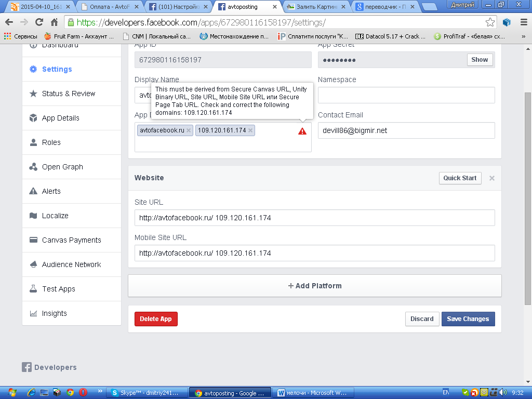Open Canvas Payments card icon
Screen dimensions: 532x399
tap(33, 240)
